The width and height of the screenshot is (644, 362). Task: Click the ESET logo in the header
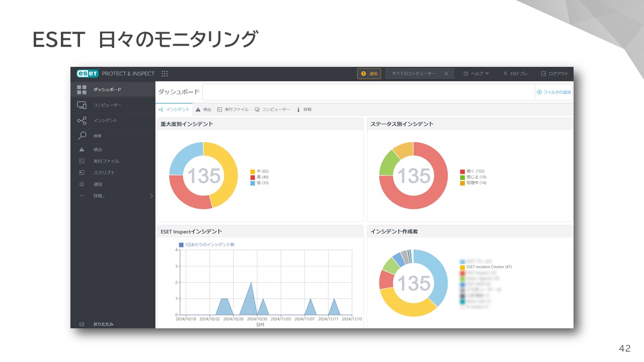pyautogui.click(x=88, y=73)
